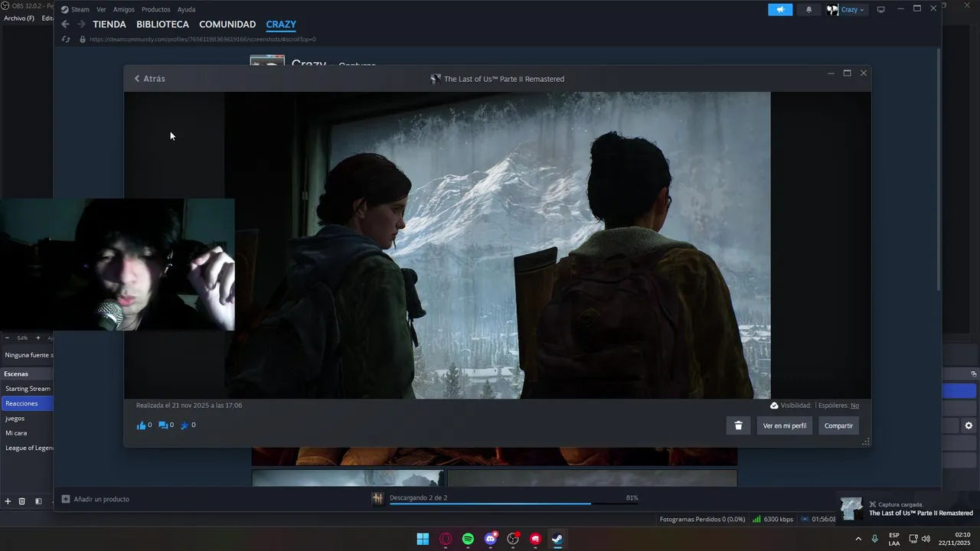Open Steam announcements megaphone button
980x551 pixels.
[x=780, y=9]
